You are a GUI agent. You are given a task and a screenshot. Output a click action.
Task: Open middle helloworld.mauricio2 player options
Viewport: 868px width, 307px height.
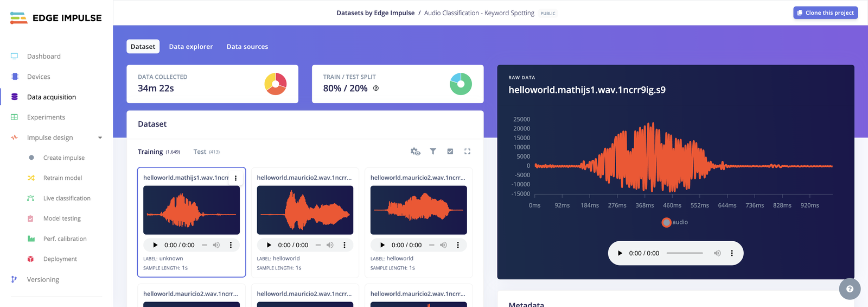pyautogui.click(x=344, y=245)
